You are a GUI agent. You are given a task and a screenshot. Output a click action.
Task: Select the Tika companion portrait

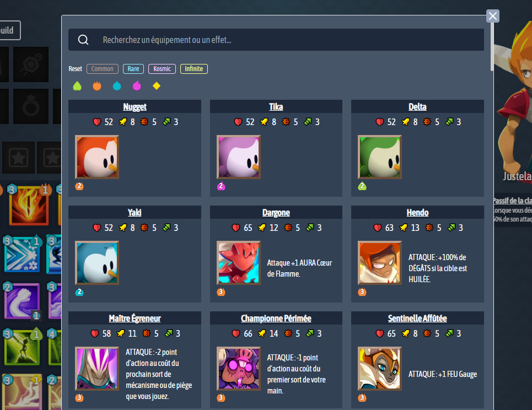click(239, 157)
